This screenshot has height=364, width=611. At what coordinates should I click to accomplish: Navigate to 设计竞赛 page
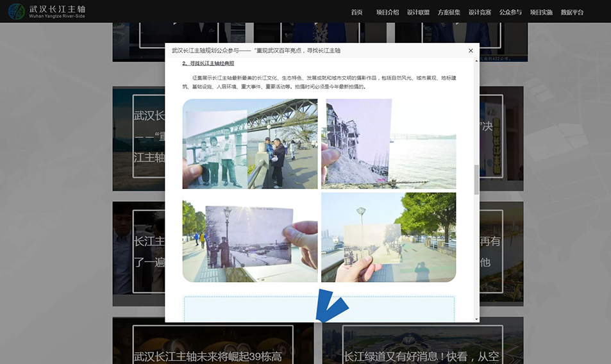tap(480, 12)
